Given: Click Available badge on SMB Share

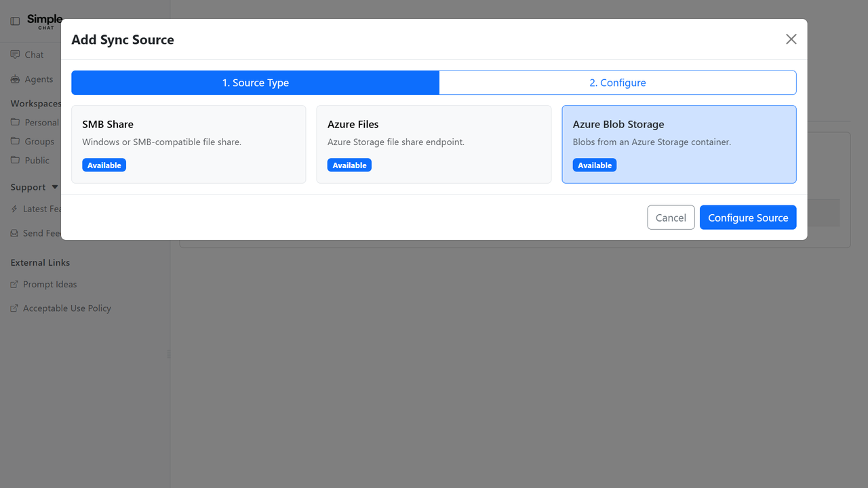Looking at the screenshot, I should [104, 165].
